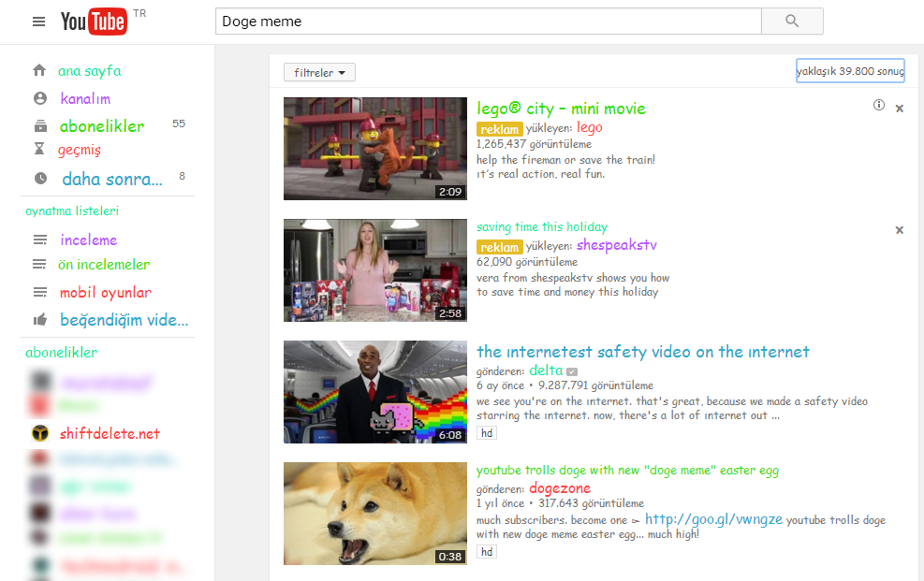Click the hourglass icon beside geçmiş
The image size is (924, 581).
[39, 149]
